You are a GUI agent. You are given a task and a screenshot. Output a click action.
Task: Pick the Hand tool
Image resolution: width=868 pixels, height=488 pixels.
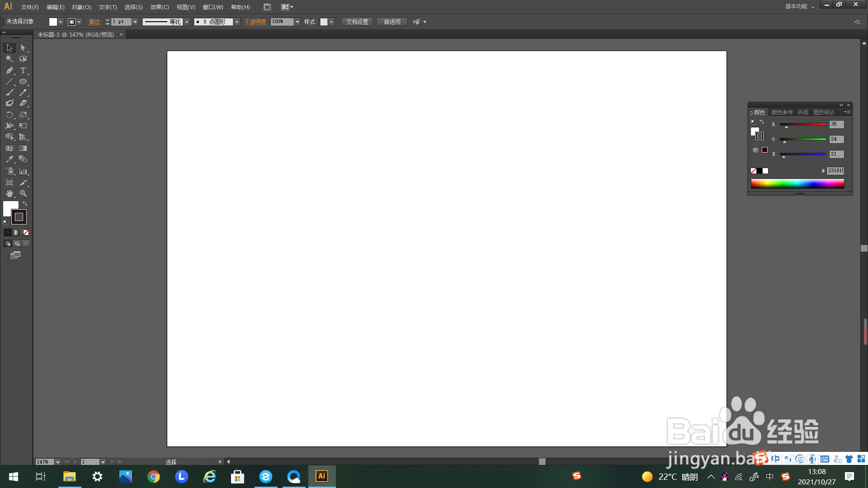(x=9, y=193)
